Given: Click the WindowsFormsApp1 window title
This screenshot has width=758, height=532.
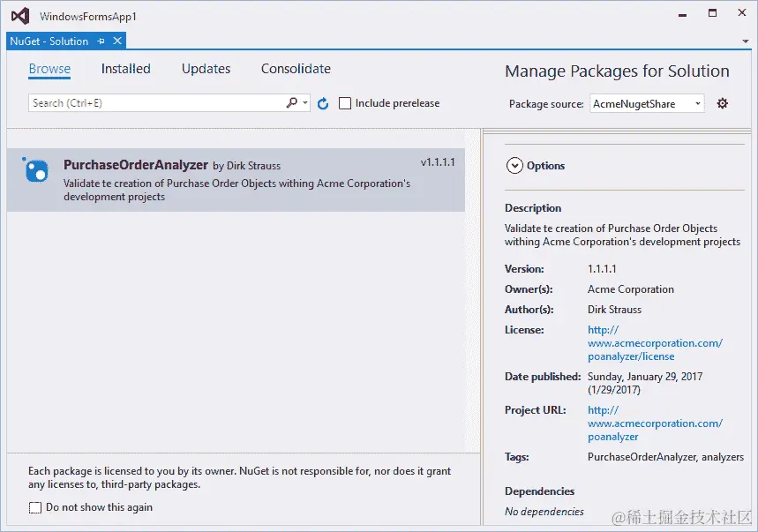Looking at the screenshot, I should (x=88, y=17).
